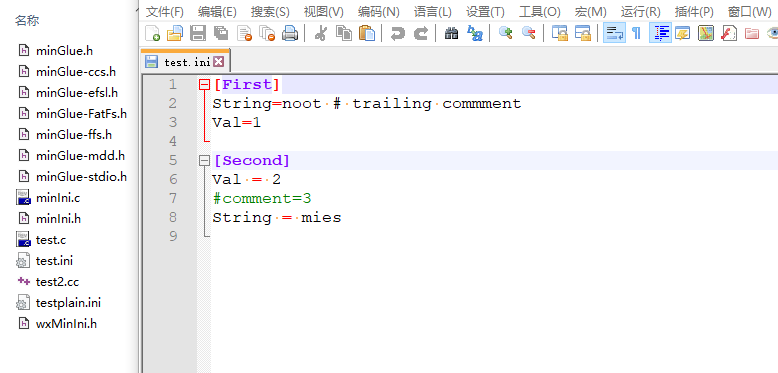
Task: Select test2.cc in the file list
Action: (x=57, y=282)
